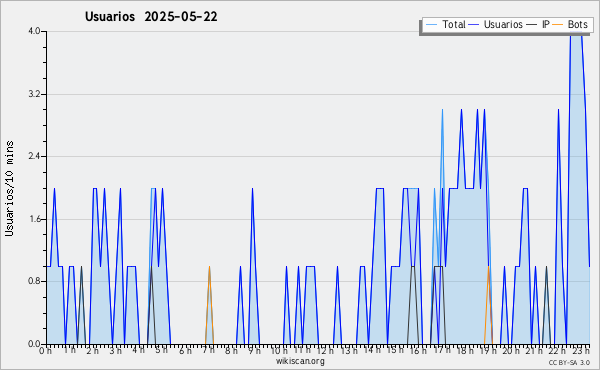Viewport: 600px width, 370px height.
Task: Click the orange Bots legend line swatch
Action: click(x=558, y=25)
